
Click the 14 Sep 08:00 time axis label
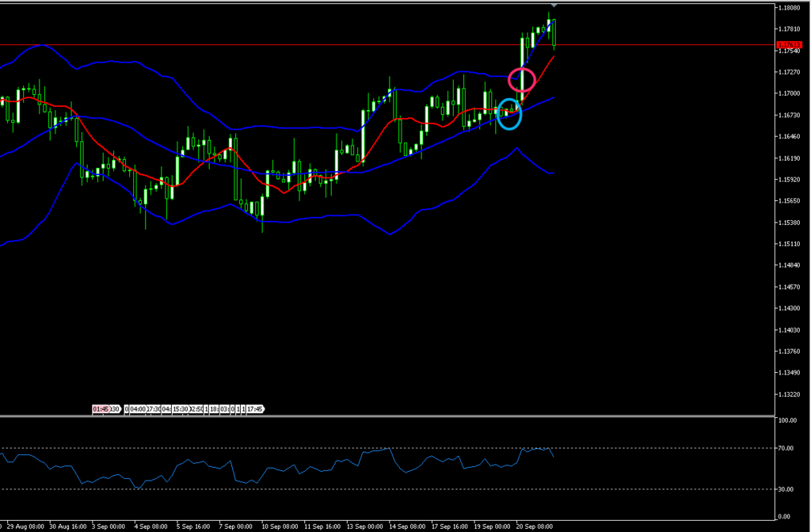pyautogui.click(x=407, y=526)
